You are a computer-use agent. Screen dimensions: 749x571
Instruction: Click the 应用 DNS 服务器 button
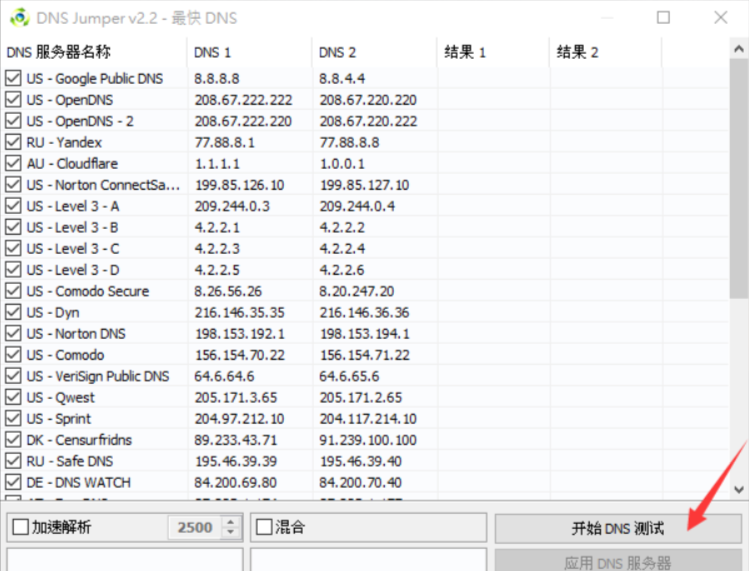point(618,561)
